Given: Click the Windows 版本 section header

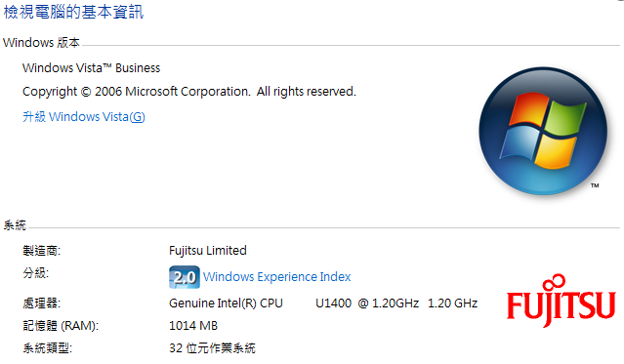Looking at the screenshot, I should [x=41, y=43].
